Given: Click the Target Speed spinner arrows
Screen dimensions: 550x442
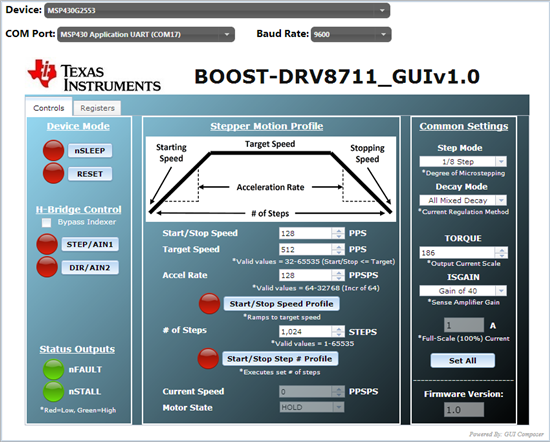Looking at the screenshot, I should tap(338, 249).
